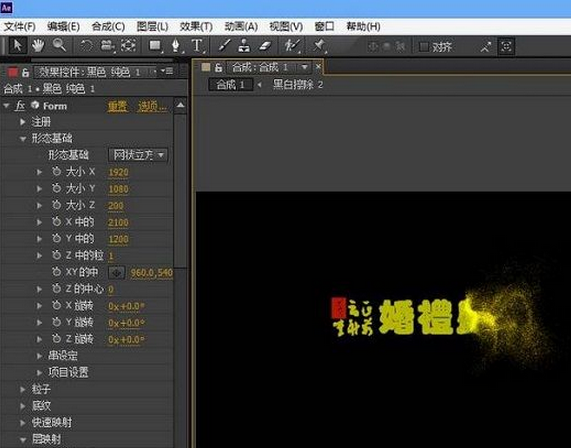This screenshot has width=571, height=448.
Task: Open the 视图(V) menu
Action: (286, 27)
